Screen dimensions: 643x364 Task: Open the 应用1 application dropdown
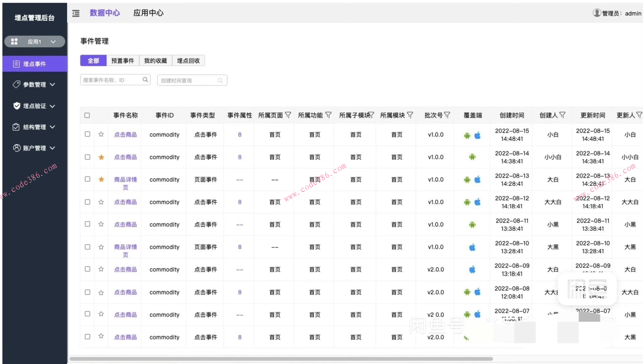pyautogui.click(x=53, y=41)
